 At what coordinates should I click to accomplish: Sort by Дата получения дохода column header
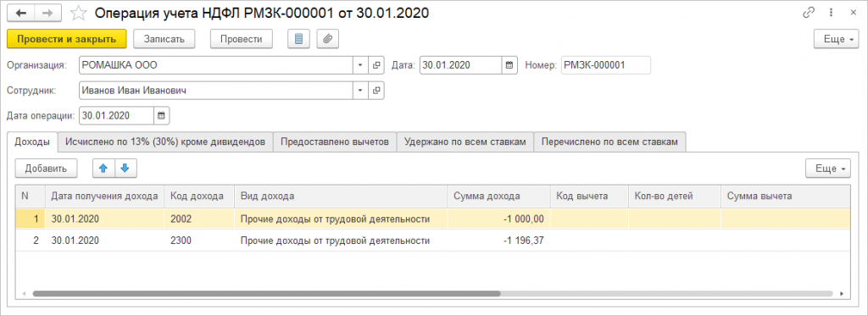[104, 196]
